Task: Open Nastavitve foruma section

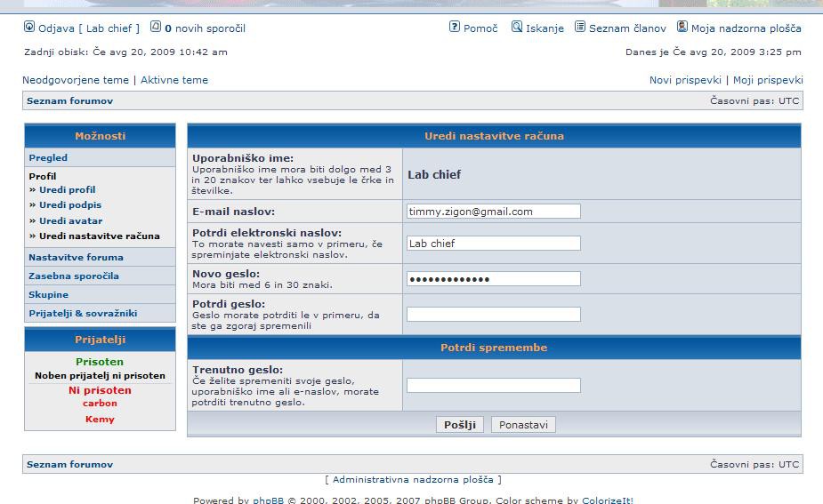Action: pyautogui.click(x=76, y=257)
